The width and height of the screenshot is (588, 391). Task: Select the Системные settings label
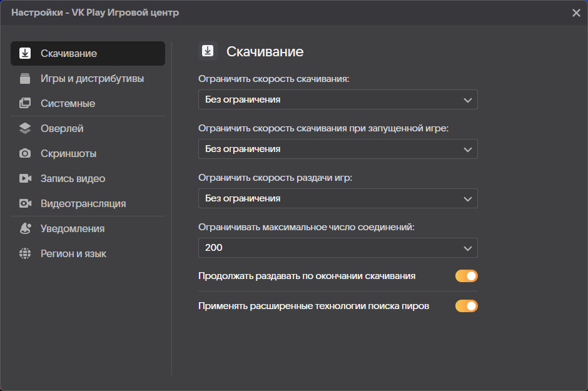68,104
